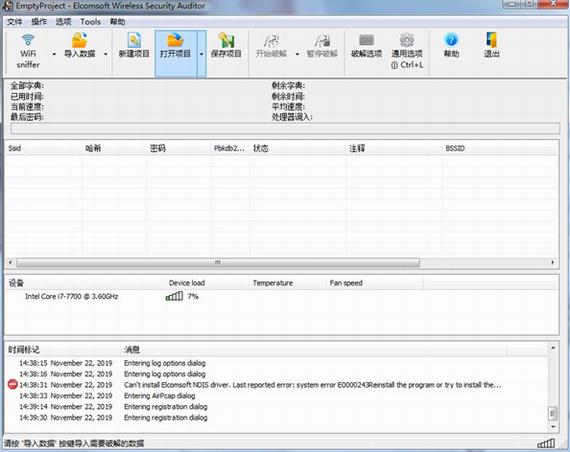Open the WiFi sniffer tool

(x=28, y=51)
